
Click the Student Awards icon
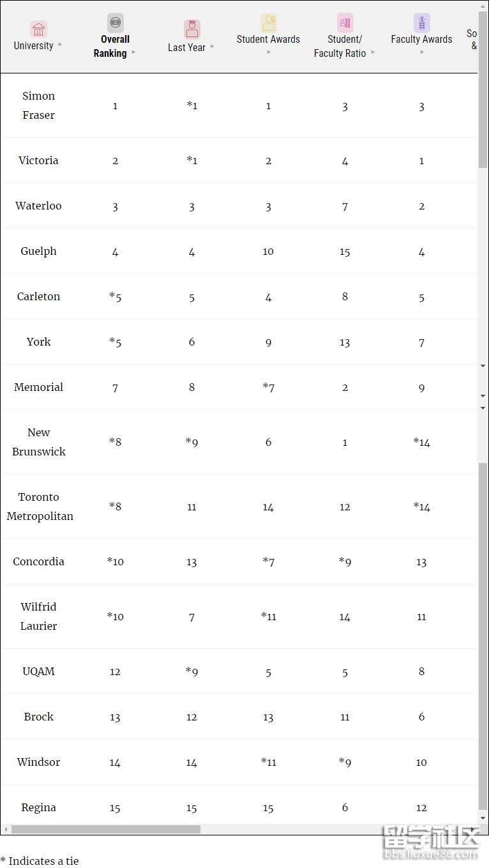pos(269,22)
